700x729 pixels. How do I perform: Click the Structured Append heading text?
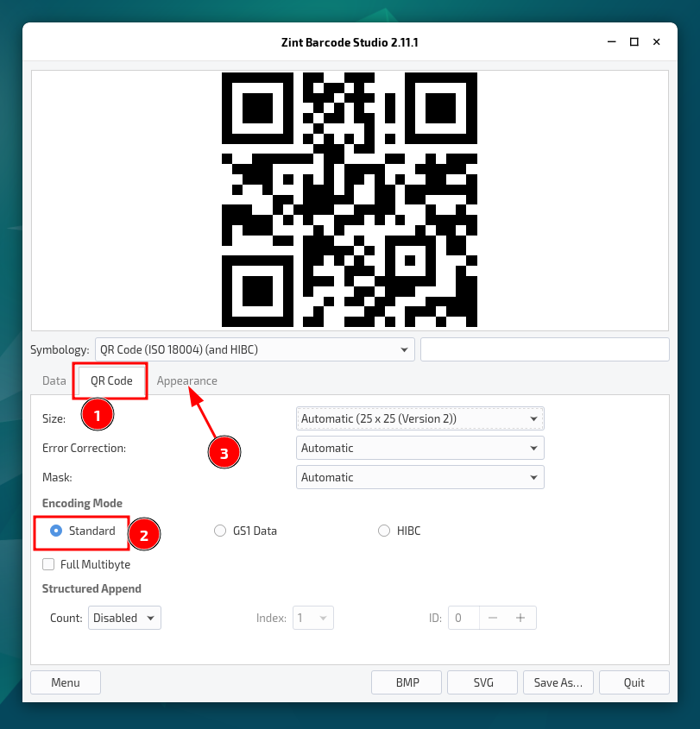click(91, 588)
